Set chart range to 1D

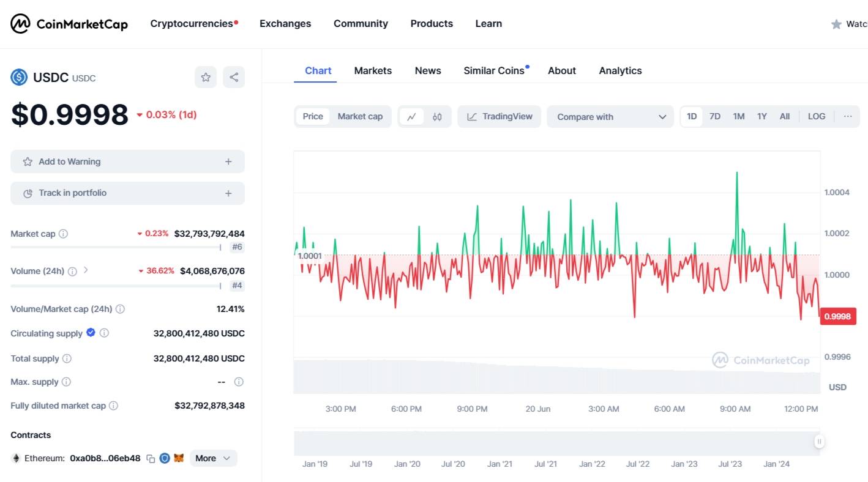pos(692,116)
